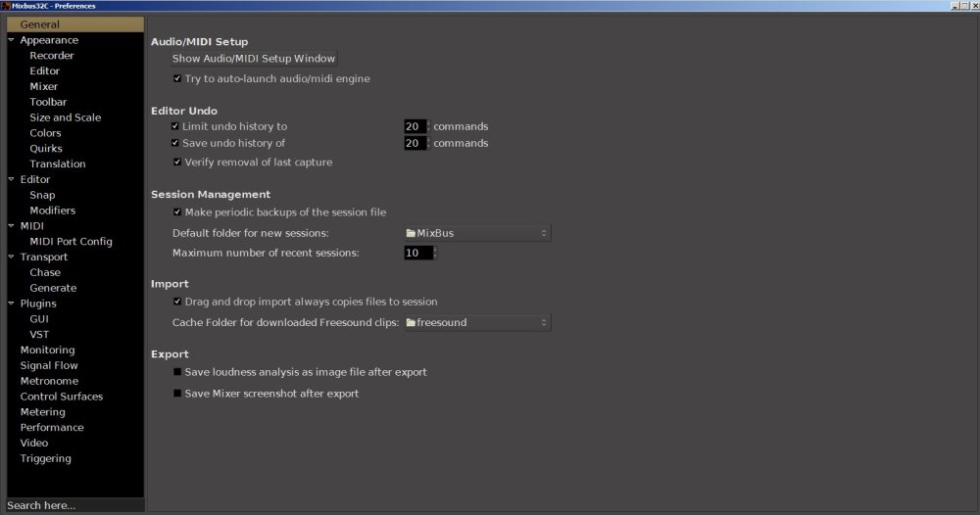Open the MIDI Port Config page

(x=72, y=241)
